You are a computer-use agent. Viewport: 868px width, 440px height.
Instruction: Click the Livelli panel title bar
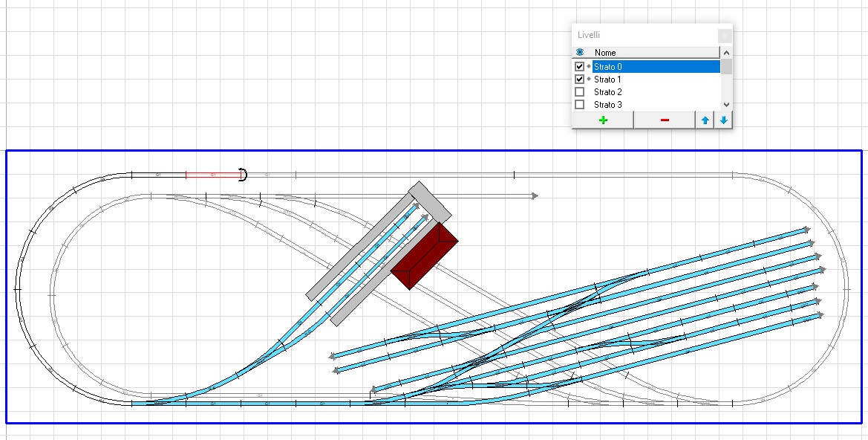(x=639, y=35)
